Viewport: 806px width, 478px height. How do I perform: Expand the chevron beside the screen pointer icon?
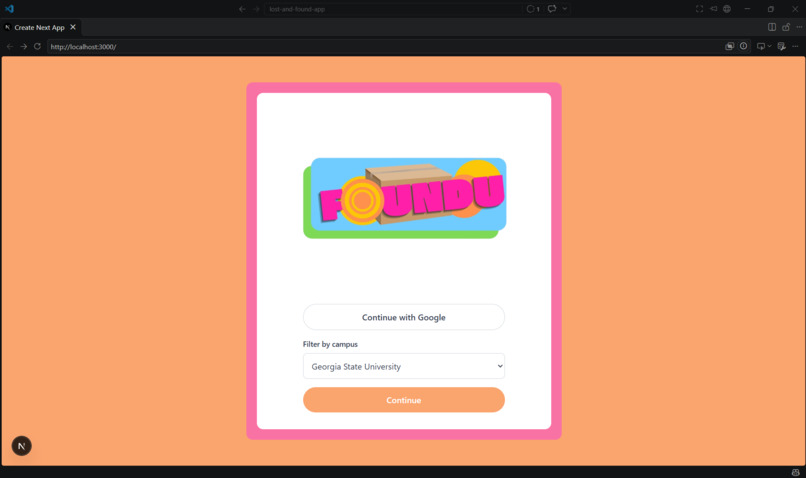click(770, 46)
